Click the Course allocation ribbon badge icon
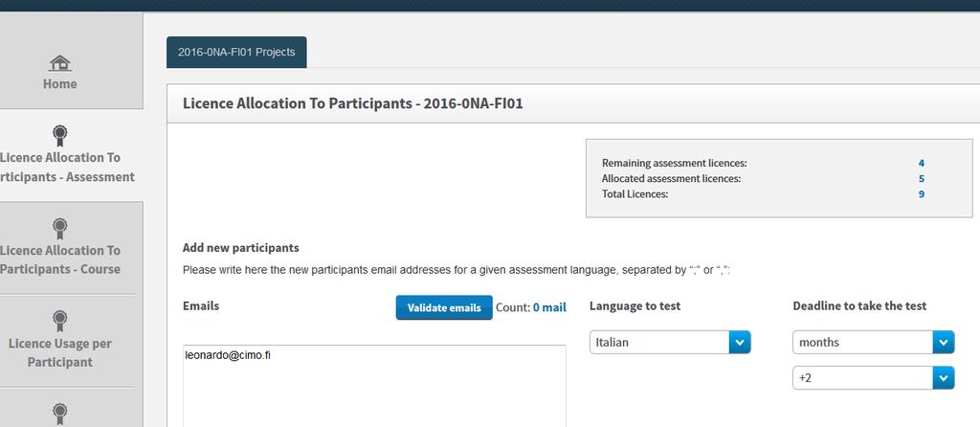 (60, 228)
